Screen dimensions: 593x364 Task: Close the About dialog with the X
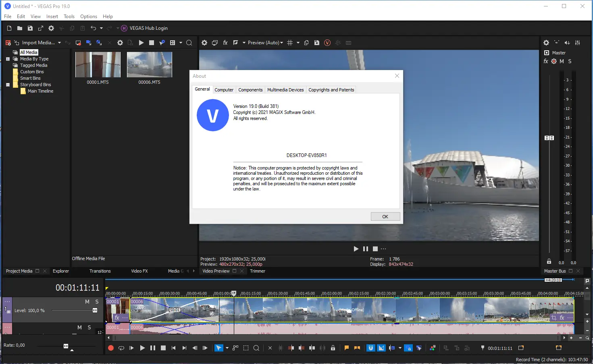[x=397, y=76]
